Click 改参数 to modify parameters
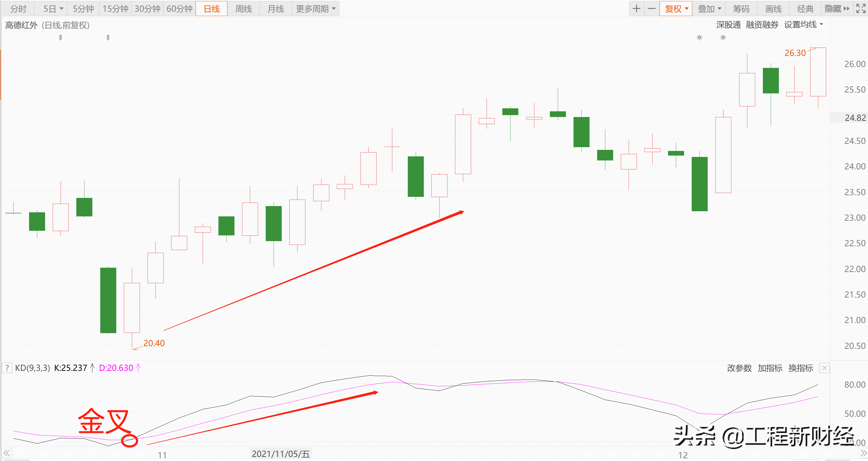The image size is (868, 461). 739,368
